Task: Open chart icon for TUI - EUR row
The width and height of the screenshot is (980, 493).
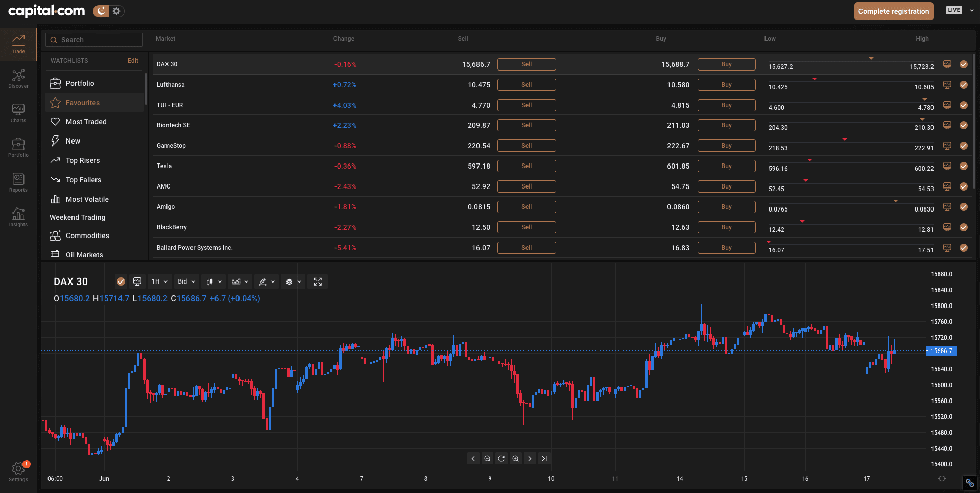Action: coord(947,105)
